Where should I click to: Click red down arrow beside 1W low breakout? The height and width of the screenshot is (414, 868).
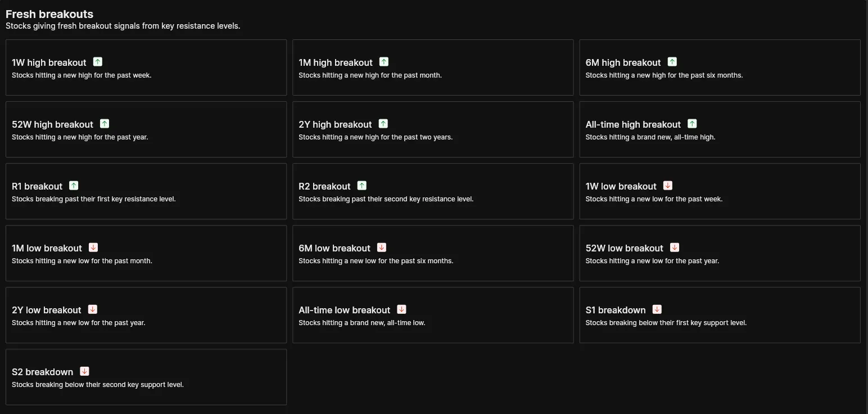668,186
